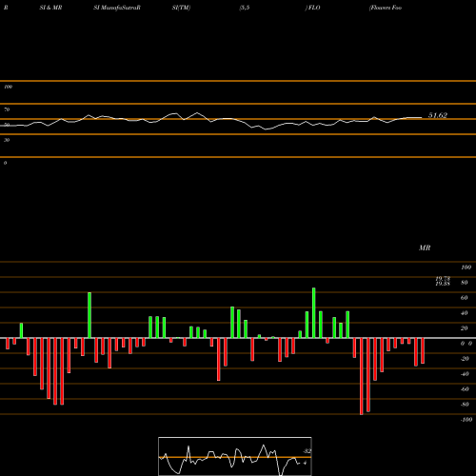Click the 32 label in the mini chart
This screenshot has width=476, height=476.
[x=307, y=451]
